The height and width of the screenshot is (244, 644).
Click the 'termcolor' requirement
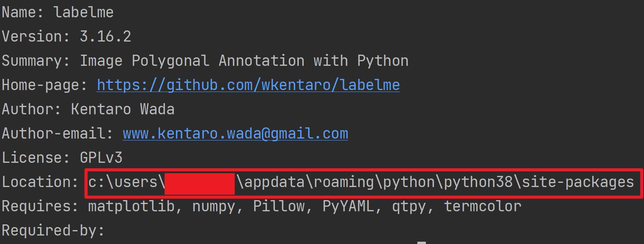pos(483,207)
